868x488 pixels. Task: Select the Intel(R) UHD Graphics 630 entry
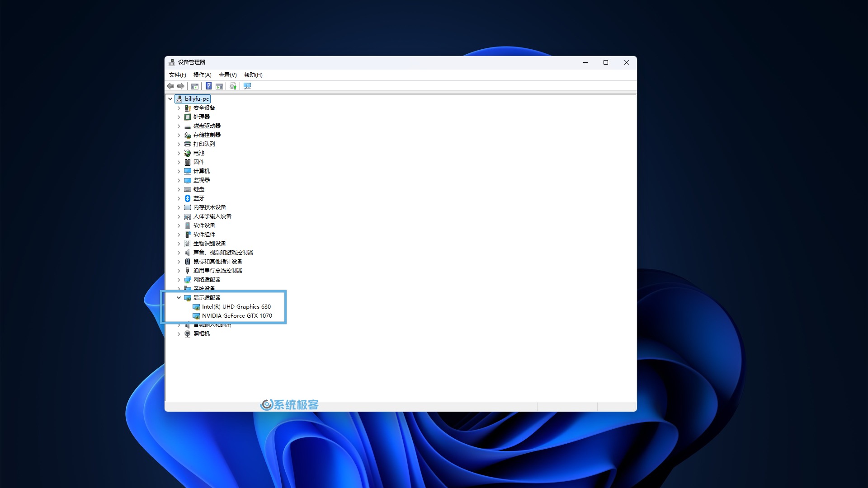point(236,306)
